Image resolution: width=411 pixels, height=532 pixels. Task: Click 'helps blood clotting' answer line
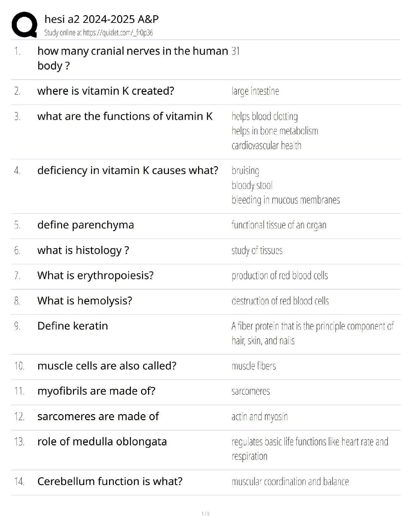(265, 117)
